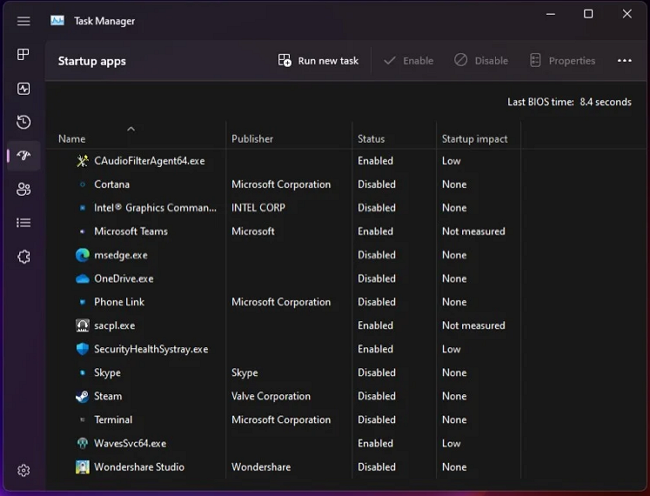Click the CAudioFilterAgent64.exe icon

pos(82,161)
